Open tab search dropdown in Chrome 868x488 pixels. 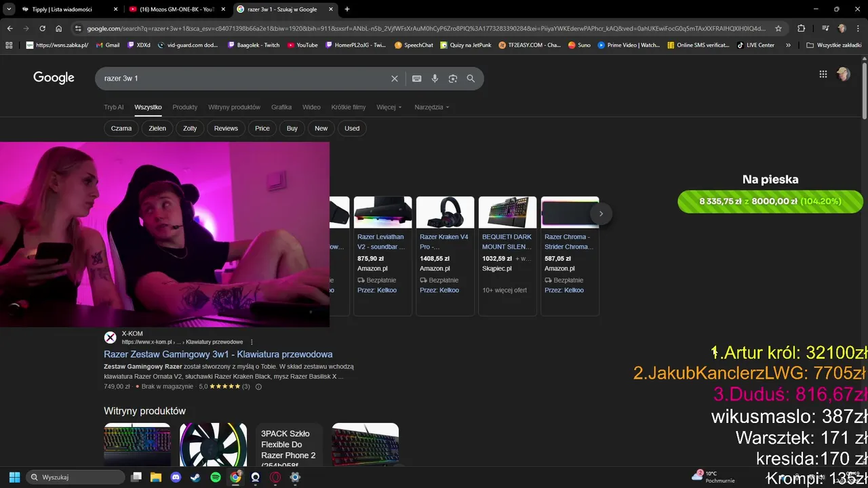pos(9,9)
